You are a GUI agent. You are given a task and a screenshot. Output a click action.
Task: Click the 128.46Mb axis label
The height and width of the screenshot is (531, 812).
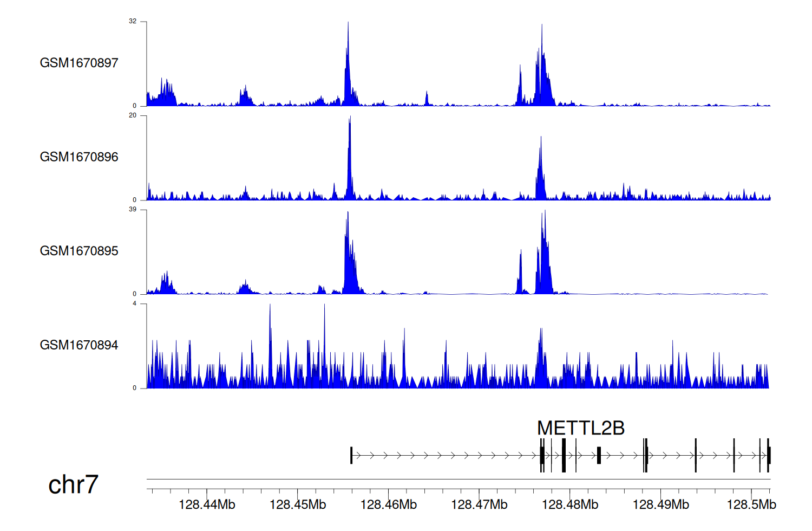[388, 505]
